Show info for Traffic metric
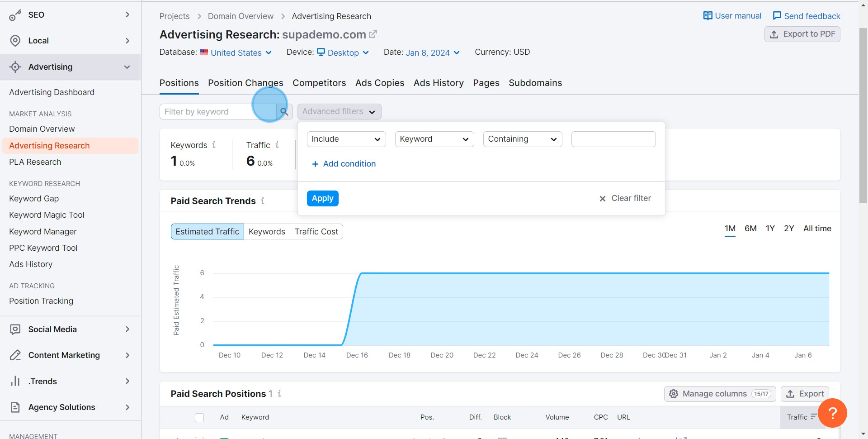 [277, 145]
